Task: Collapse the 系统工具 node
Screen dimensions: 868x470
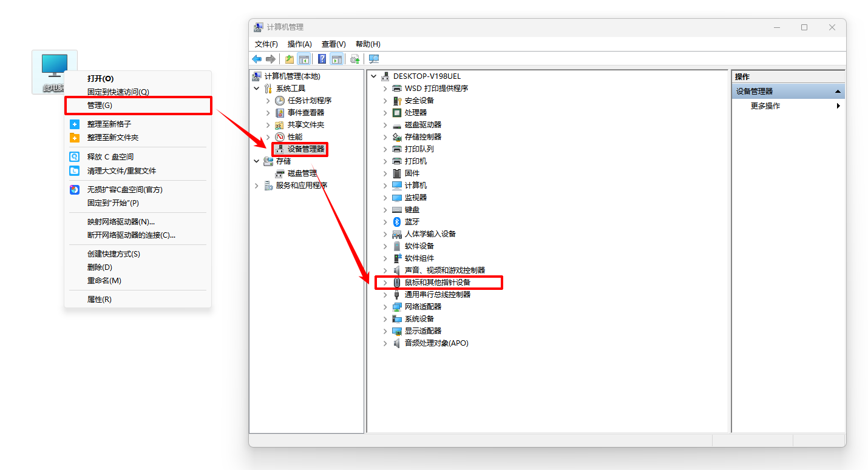Action: point(257,88)
